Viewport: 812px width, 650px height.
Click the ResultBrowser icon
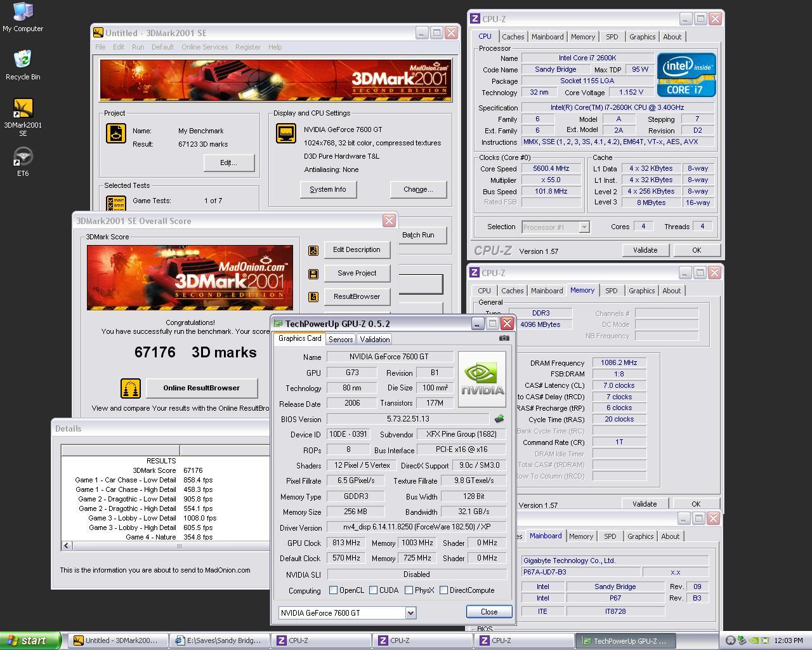click(x=313, y=297)
